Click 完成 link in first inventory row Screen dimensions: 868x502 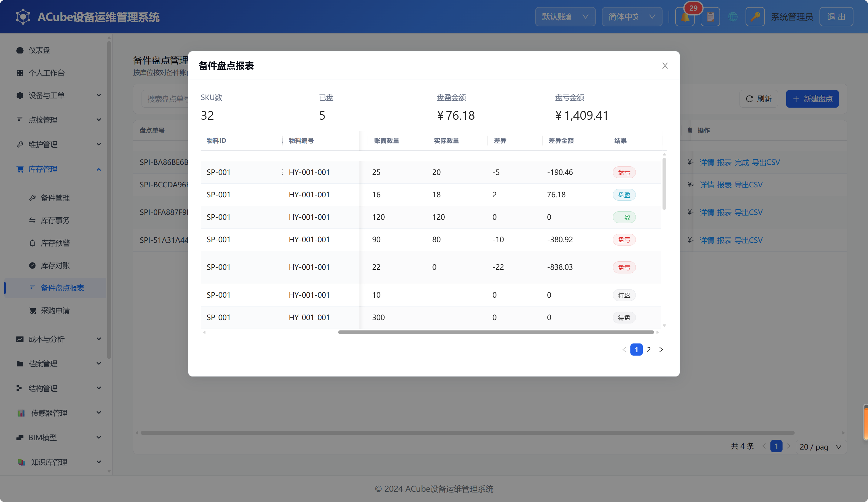[x=741, y=162]
